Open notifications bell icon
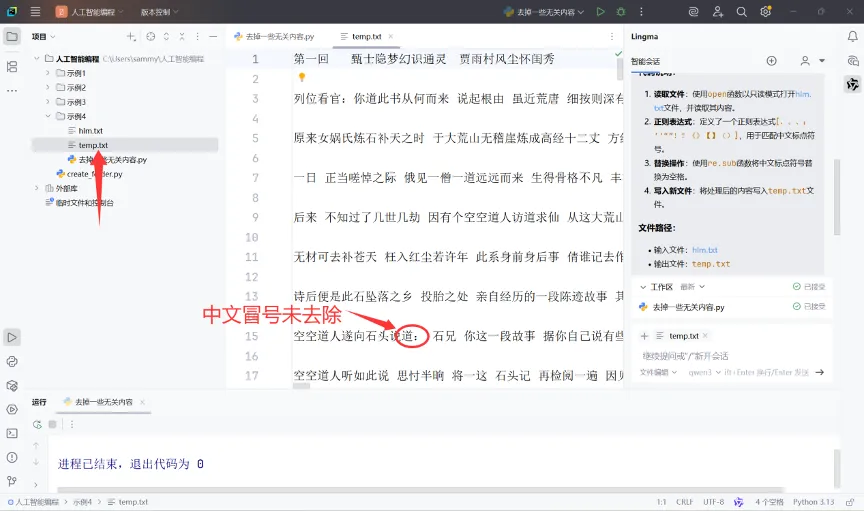Image resolution: width=864 pixels, height=512 pixels. coord(852,36)
